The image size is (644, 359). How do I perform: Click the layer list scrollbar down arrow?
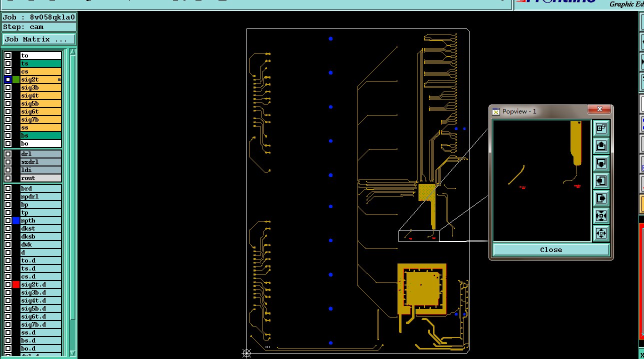(x=73, y=353)
